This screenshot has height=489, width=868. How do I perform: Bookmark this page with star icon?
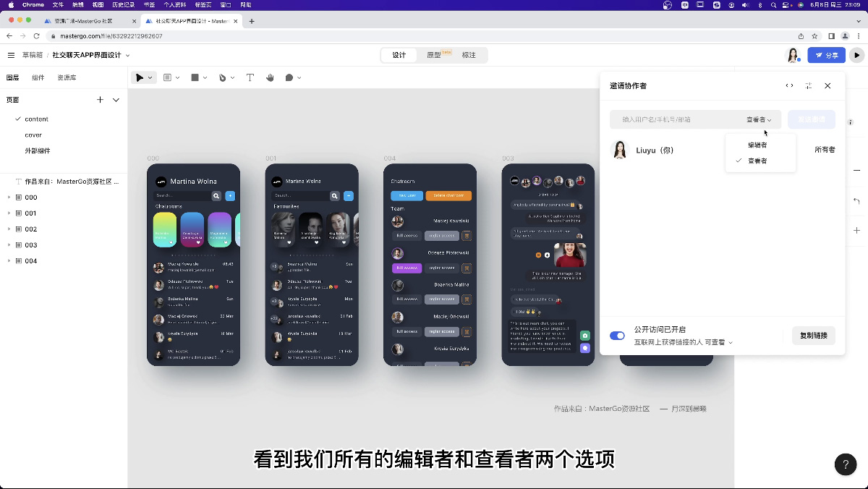[x=814, y=35]
